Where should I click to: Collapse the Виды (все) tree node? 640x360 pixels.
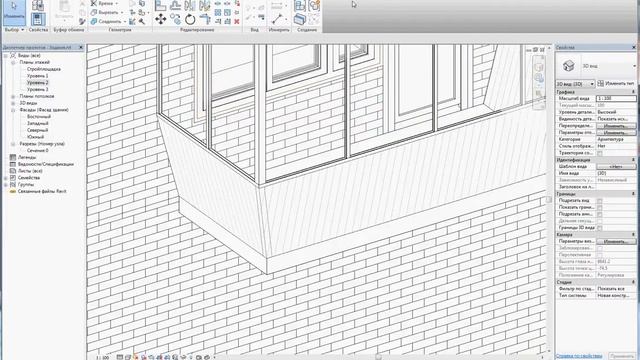pos(6,56)
